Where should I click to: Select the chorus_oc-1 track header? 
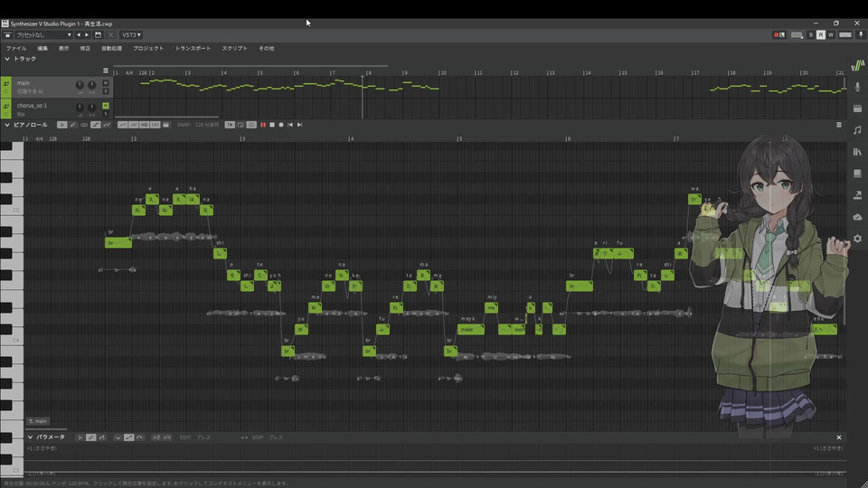point(55,108)
